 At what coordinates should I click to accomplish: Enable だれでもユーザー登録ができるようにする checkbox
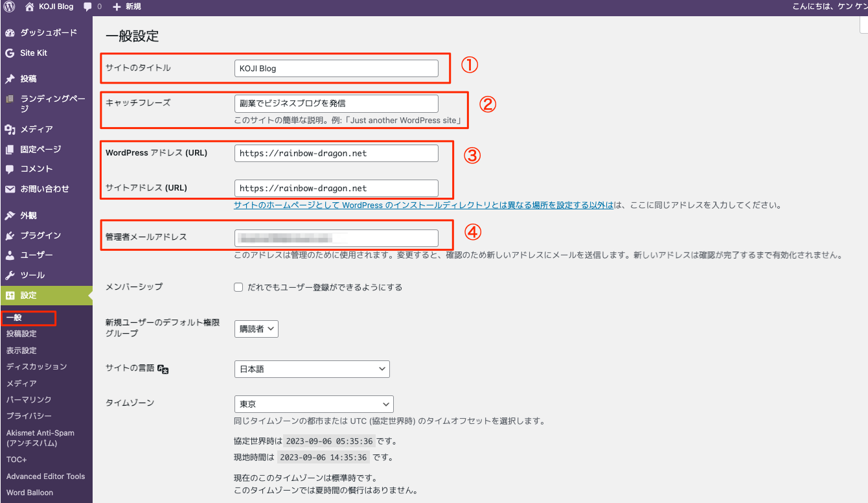[x=238, y=287]
